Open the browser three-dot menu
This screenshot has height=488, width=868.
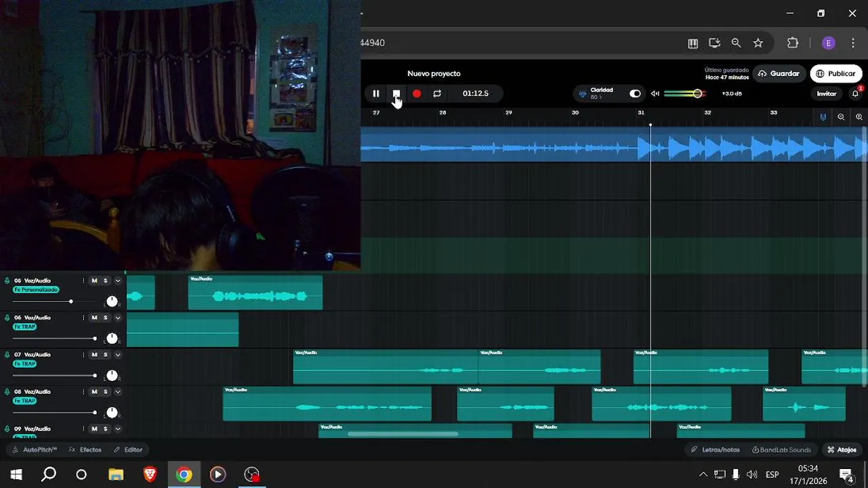coord(852,43)
